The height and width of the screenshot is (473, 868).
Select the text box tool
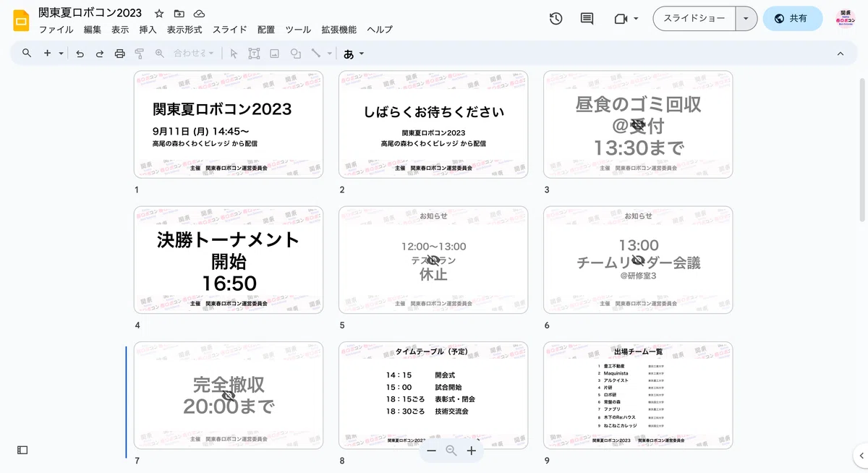pos(254,54)
